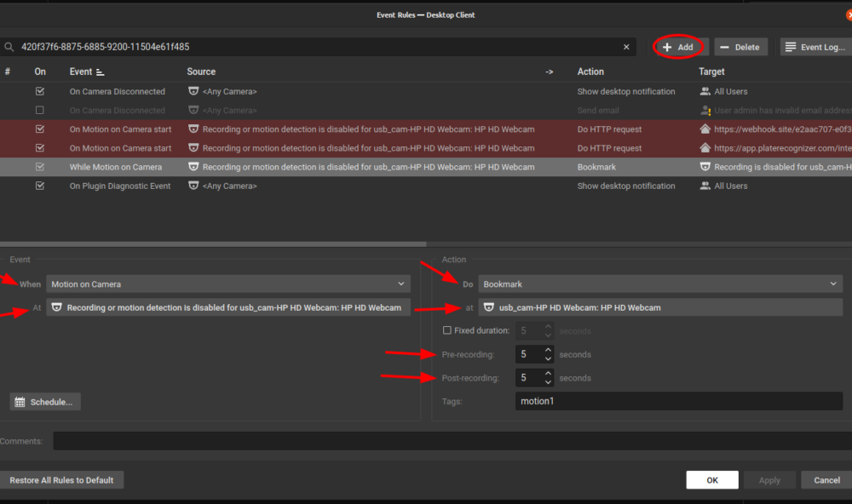Toggle the While Motion on Camera rule
The width and height of the screenshot is (852, 504).
coord(40,167)
